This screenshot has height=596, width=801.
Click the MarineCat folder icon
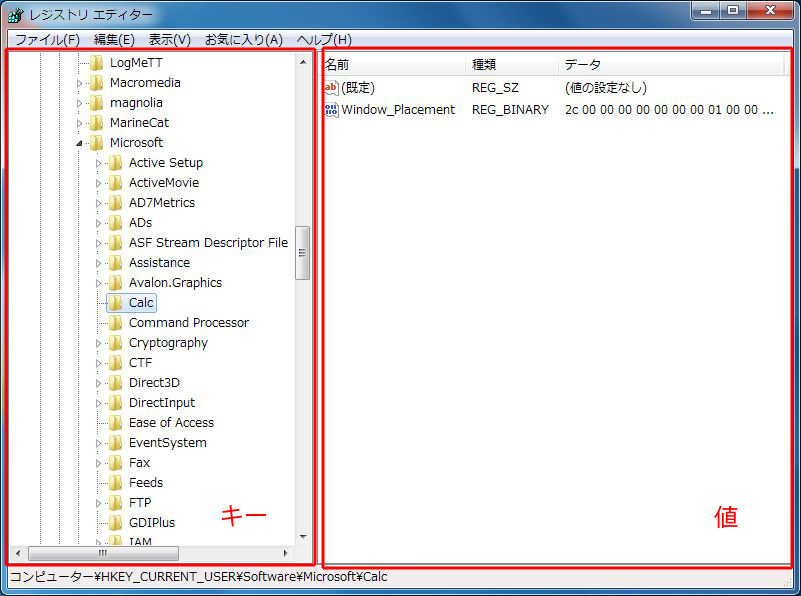96,123
